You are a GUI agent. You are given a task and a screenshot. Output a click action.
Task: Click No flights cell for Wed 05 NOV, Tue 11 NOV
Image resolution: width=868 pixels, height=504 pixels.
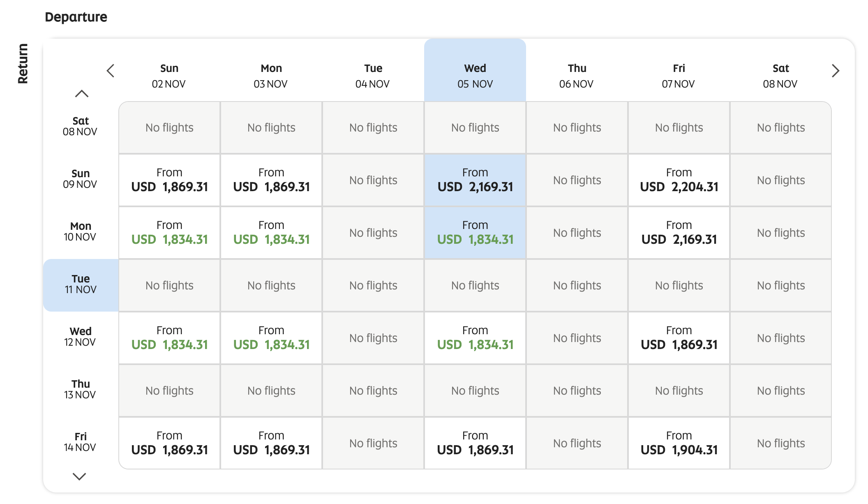[475, 285]
